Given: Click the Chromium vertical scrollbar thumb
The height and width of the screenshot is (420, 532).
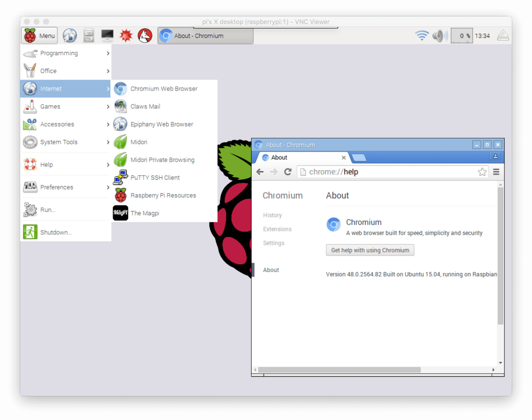Looking at the screenshot, I should point(500,256).
